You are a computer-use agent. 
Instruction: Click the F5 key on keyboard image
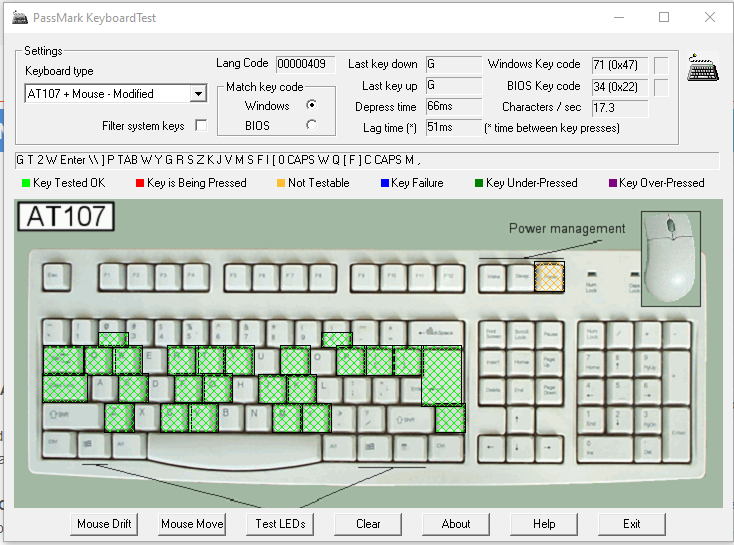point(237,277)
